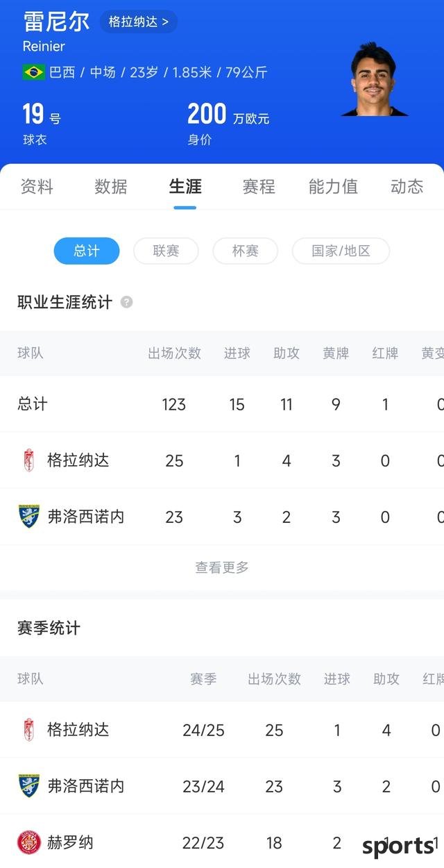This screenshot has height=868, width=444.
Task: Tap the help question mark beside 职业生涯统计
Action: (x=126, y=302)
